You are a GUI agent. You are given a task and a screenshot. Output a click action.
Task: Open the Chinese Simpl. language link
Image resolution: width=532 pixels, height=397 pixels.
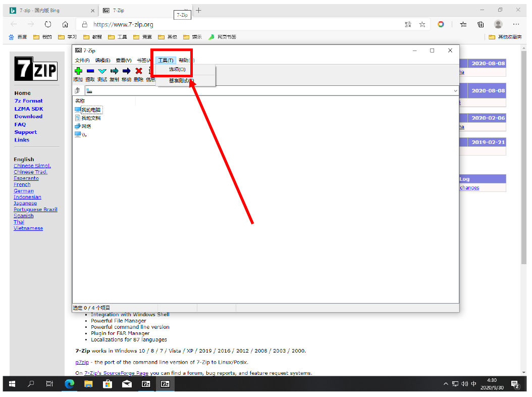pyautogui.click(x=32, y=166)
